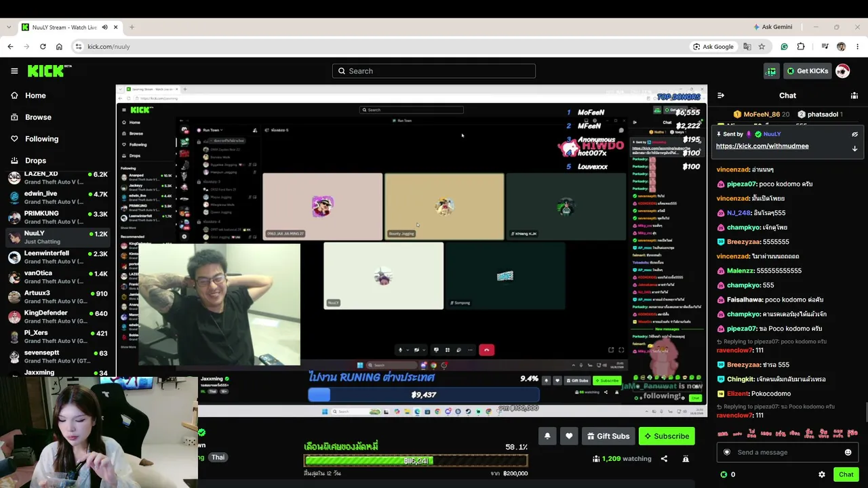Open KingDefender channel in sidebar
The image size is (868, 488).
[x=58, y=317]
